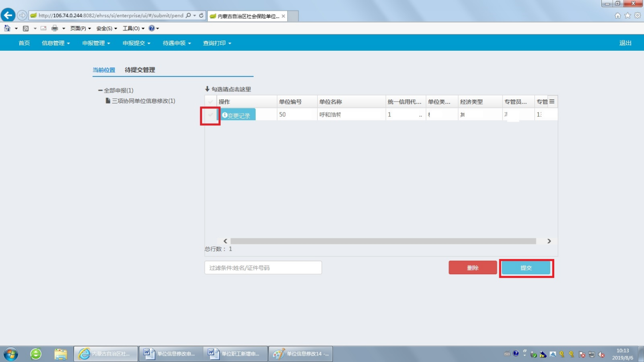Expand the 信息管理 dropdown menu
The height and width of the screenshot is (362, 644).
tap(56, 43)
